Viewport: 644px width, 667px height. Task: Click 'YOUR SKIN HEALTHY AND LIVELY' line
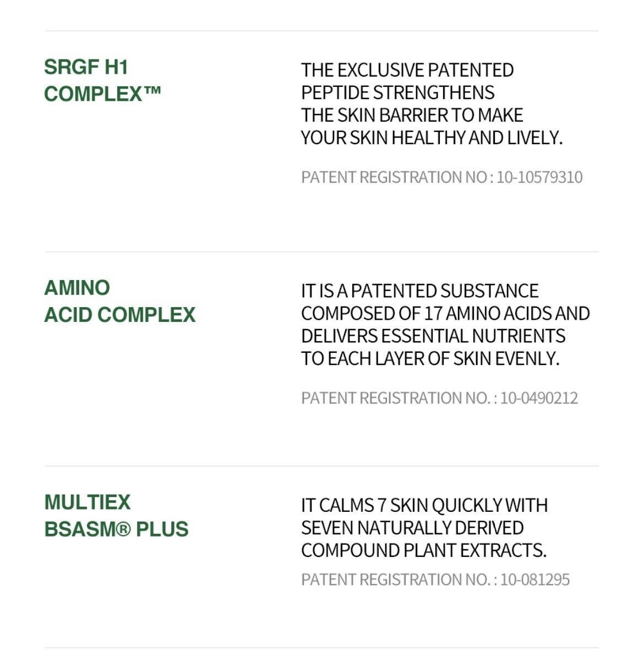coord(432,138)
